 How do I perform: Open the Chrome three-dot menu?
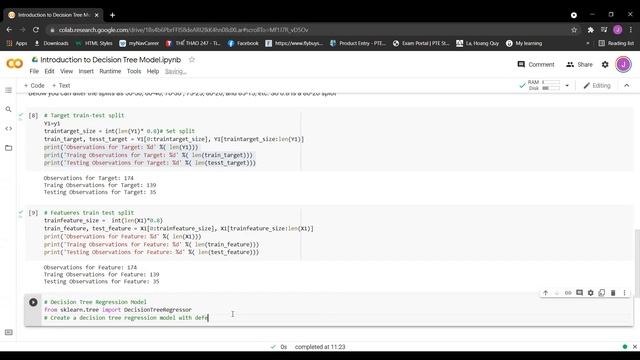click(631, 30)
